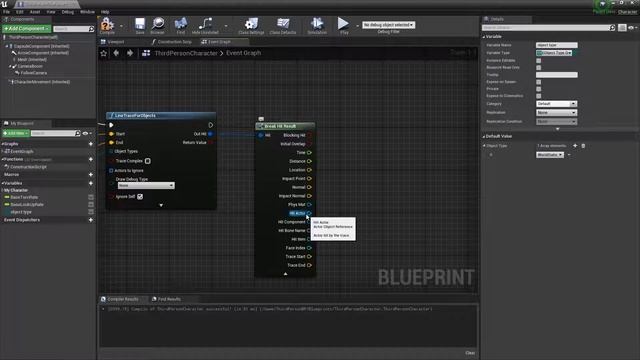Toggle visibility eye for BaseTurnRate variable
This screenshot has height=360, width=640.
(91, 198)
